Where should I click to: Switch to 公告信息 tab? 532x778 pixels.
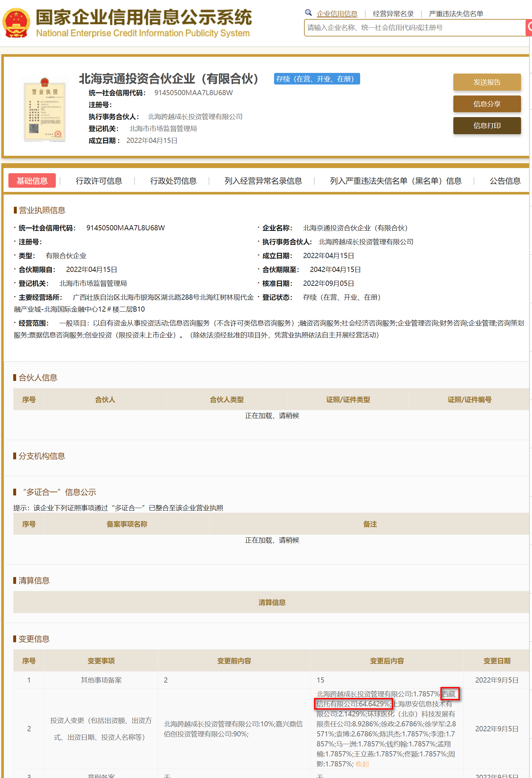click(x=505, y=181)
